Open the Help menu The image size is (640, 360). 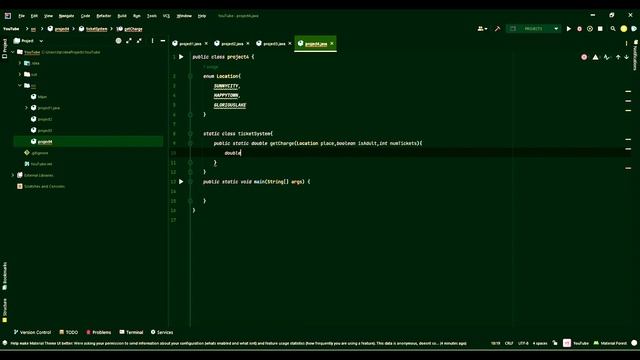click(202, 16)
